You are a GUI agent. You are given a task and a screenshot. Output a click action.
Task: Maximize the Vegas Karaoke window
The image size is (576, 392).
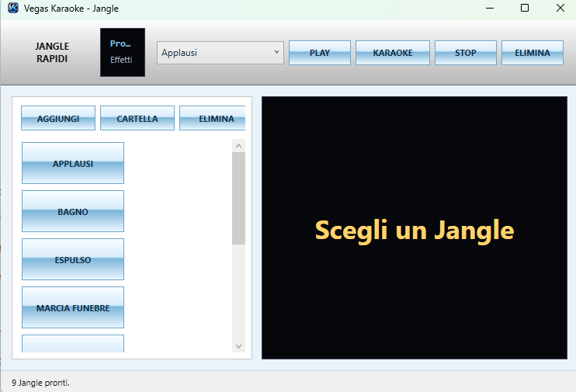525,8
